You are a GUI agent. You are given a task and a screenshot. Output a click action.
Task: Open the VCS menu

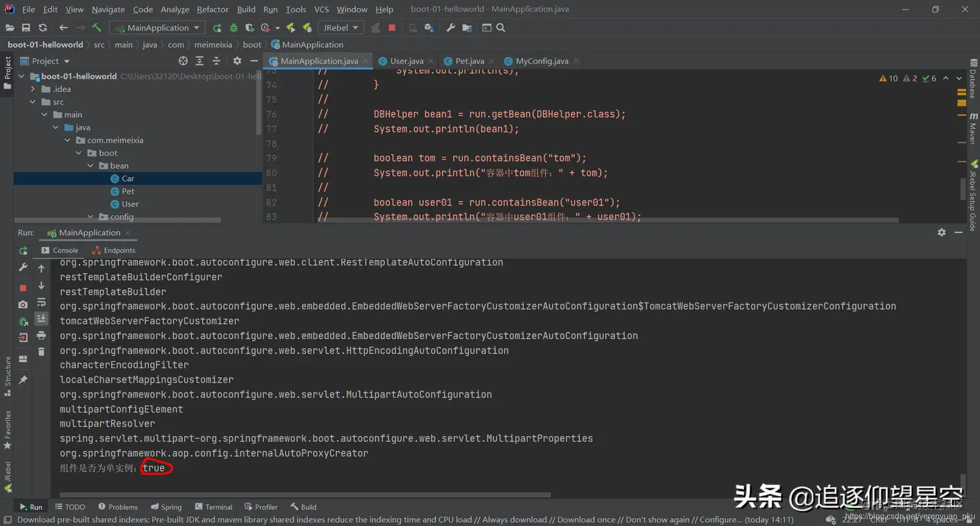321,10
